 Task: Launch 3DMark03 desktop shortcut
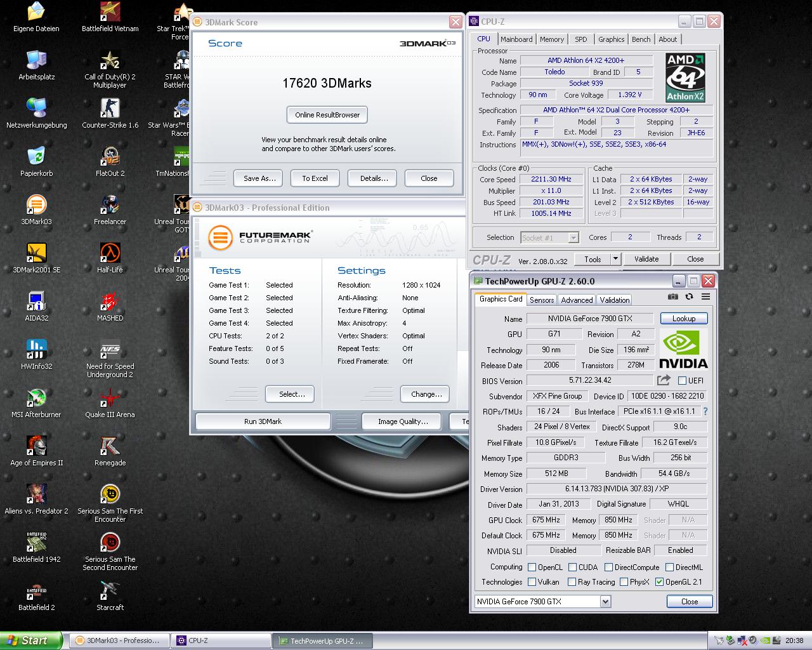coord(37,211)
